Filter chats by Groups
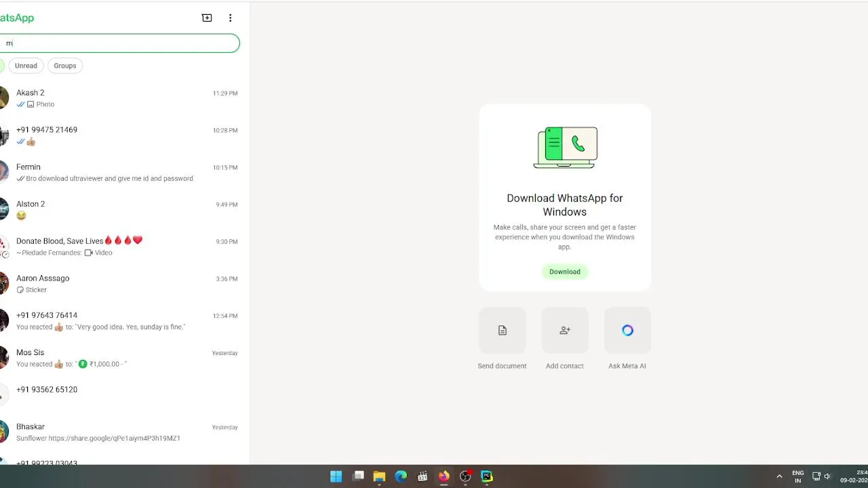Image resolution: width=868 pixels, height=488 pixels. pyautogui.click(x=65, y=66)
